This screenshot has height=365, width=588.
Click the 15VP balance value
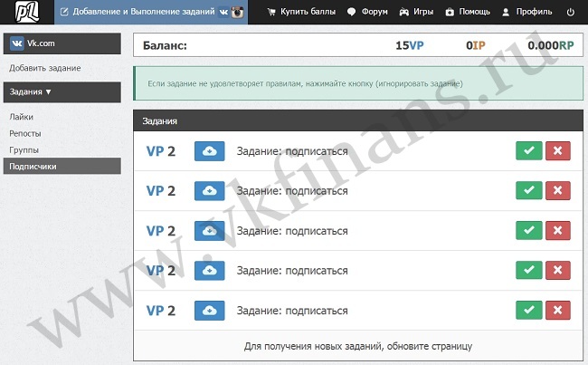[410, 45]
